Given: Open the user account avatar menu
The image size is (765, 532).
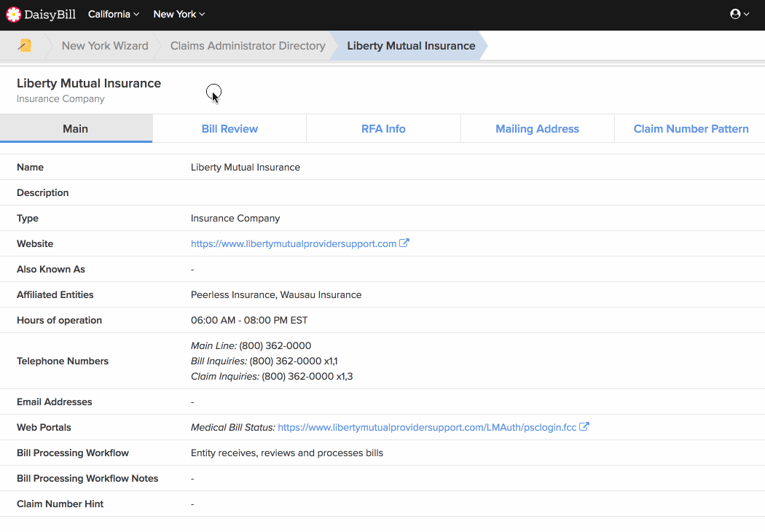Looking at the screenshot, I should [x=739, y=14].
